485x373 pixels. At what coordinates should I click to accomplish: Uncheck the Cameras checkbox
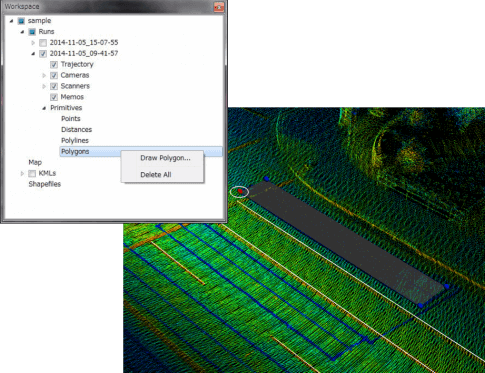coord(54,76)
